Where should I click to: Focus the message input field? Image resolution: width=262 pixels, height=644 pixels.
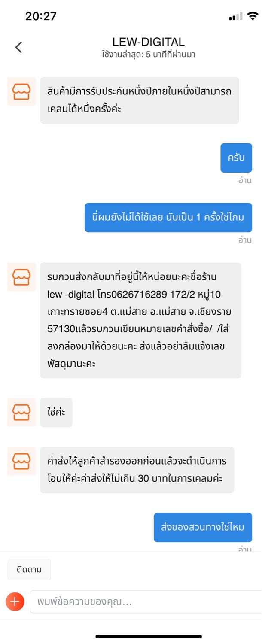coord(146,601)
